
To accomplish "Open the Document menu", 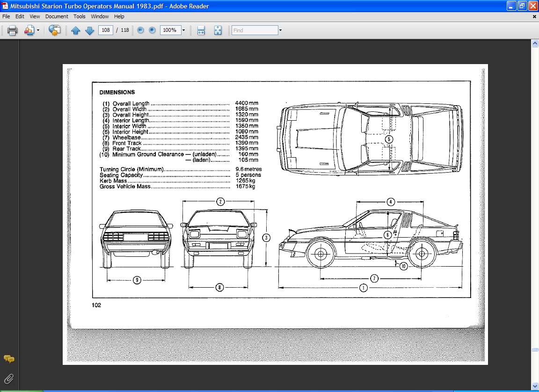I will pos(57,16).
